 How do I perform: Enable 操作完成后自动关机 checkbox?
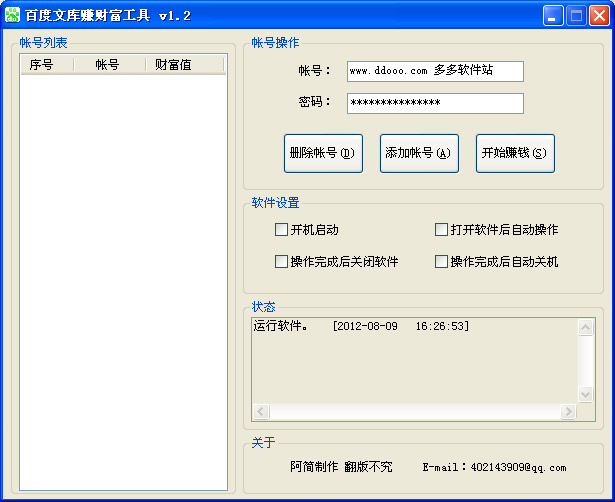(441, 262)
